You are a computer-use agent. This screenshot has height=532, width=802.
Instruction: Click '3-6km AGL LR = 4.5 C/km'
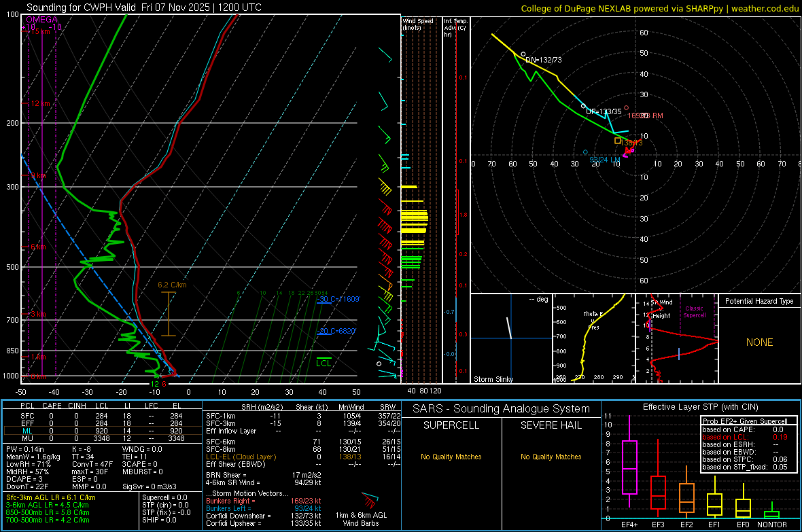click(x=48, y=505)
